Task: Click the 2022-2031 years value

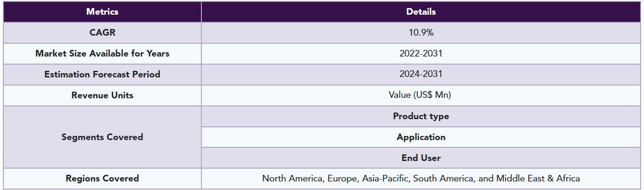Action: point(421,54)
